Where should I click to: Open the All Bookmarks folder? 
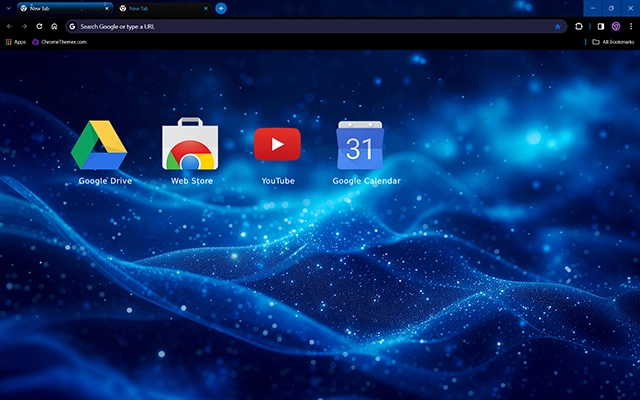tap(613, 42)
